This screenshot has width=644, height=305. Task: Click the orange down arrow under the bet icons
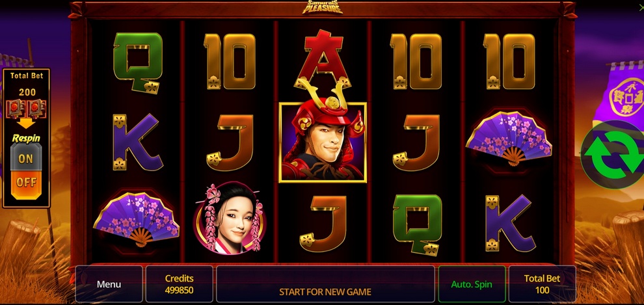(x=26, y=123)
